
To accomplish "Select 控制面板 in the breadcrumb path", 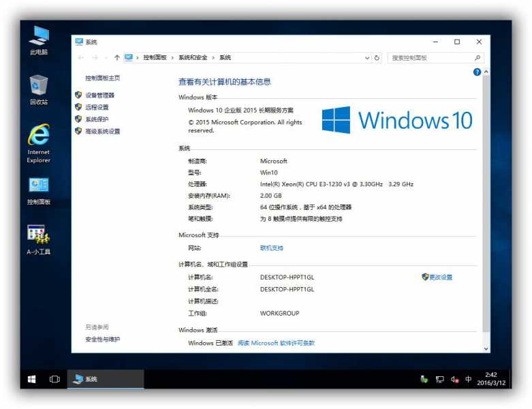I will click(x=155, y=58).
